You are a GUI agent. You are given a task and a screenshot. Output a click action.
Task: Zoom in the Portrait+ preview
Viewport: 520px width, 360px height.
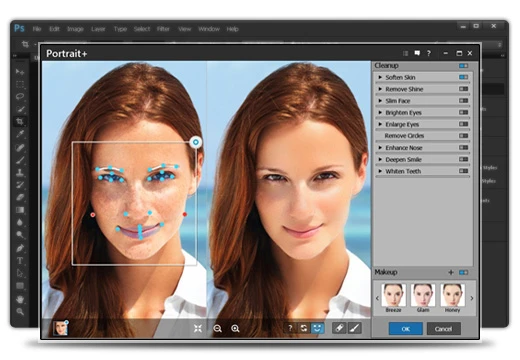235,329
